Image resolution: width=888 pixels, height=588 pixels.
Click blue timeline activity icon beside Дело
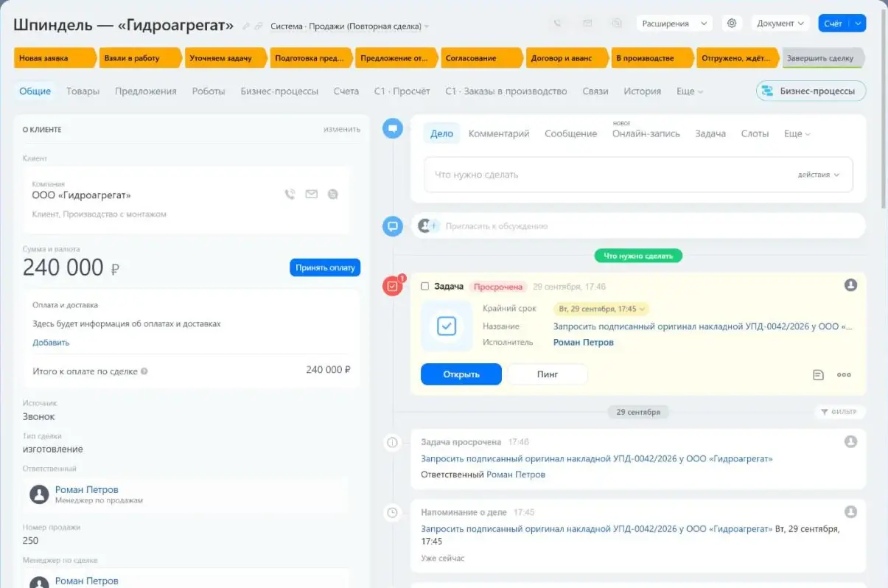(x=393, y=128)
